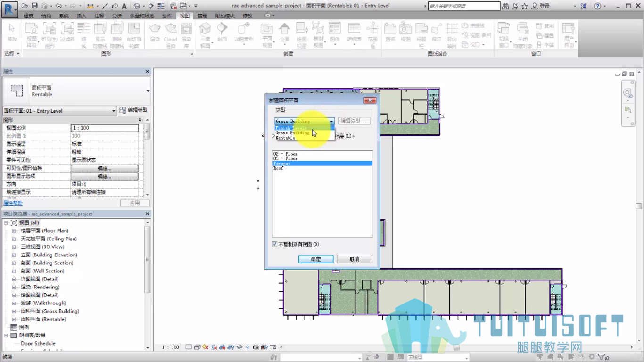
Task: Click the 视图样板 (View Templates) ribbon icon
Action: click(x=32, y=35)
